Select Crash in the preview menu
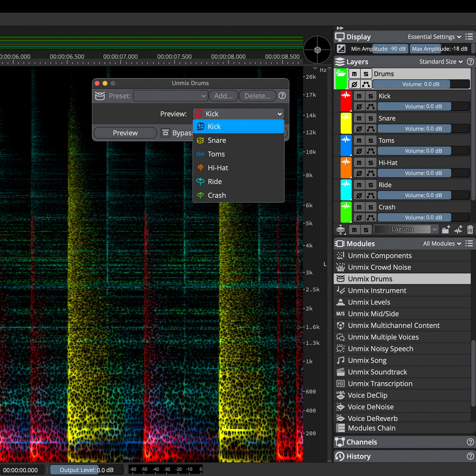Screen dimensions: 476x476 (x=216, y=195)
